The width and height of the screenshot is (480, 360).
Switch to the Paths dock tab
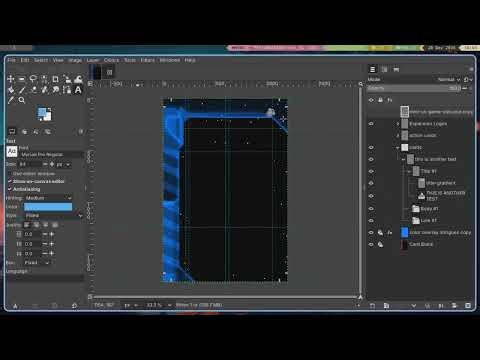click(396, 69)
